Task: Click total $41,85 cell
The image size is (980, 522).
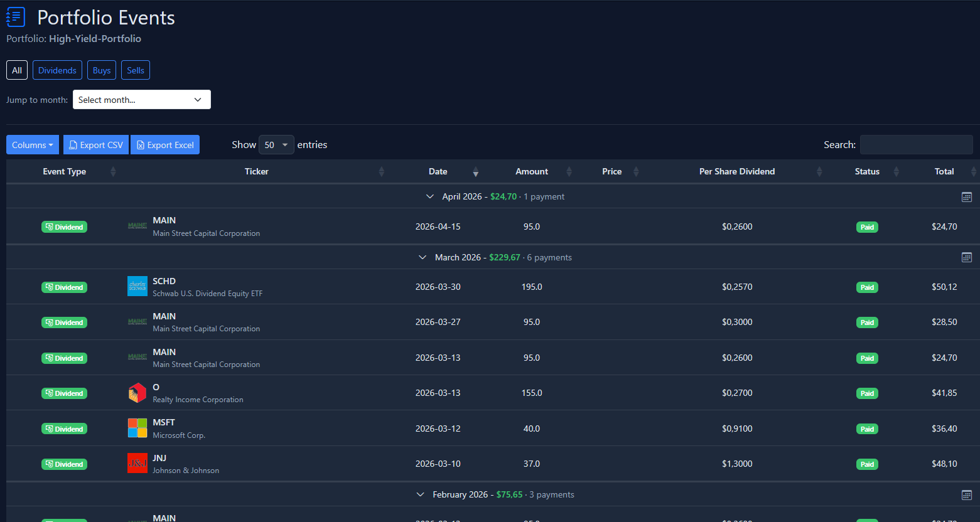Action: tap(944, 393)
